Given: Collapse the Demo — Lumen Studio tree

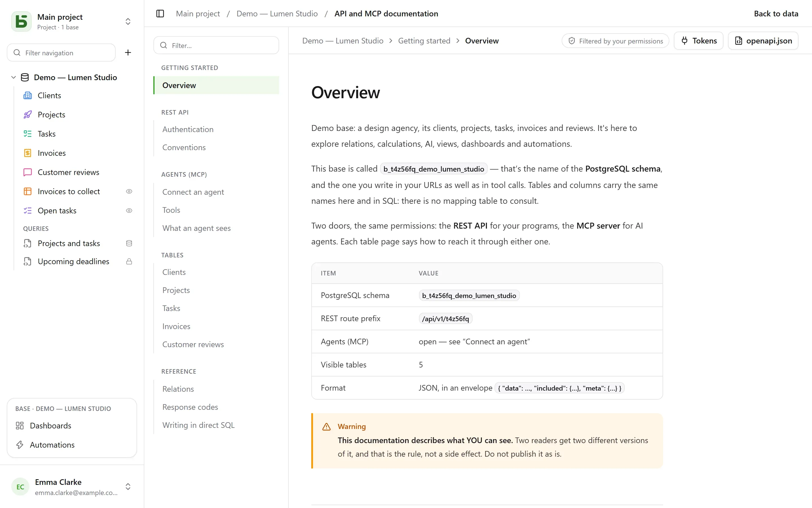Looking at the screenshot, I should coord(14,77).
